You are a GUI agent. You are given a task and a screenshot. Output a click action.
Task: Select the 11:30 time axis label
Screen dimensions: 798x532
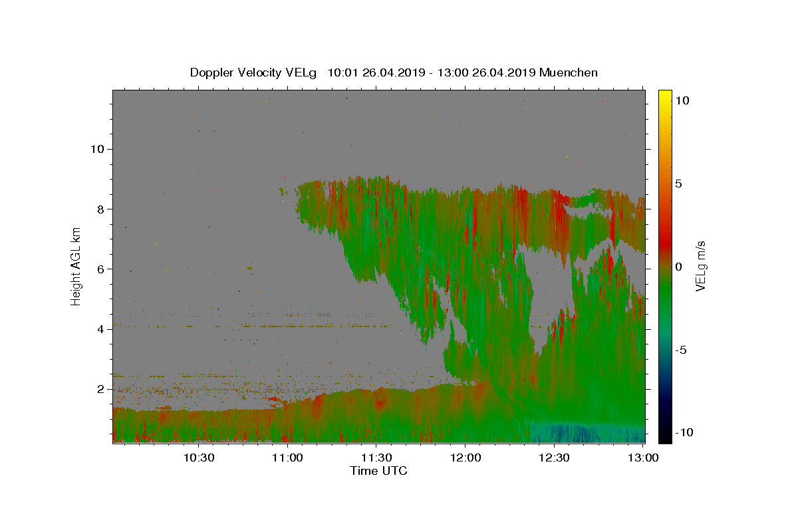[x=376, y=458]
